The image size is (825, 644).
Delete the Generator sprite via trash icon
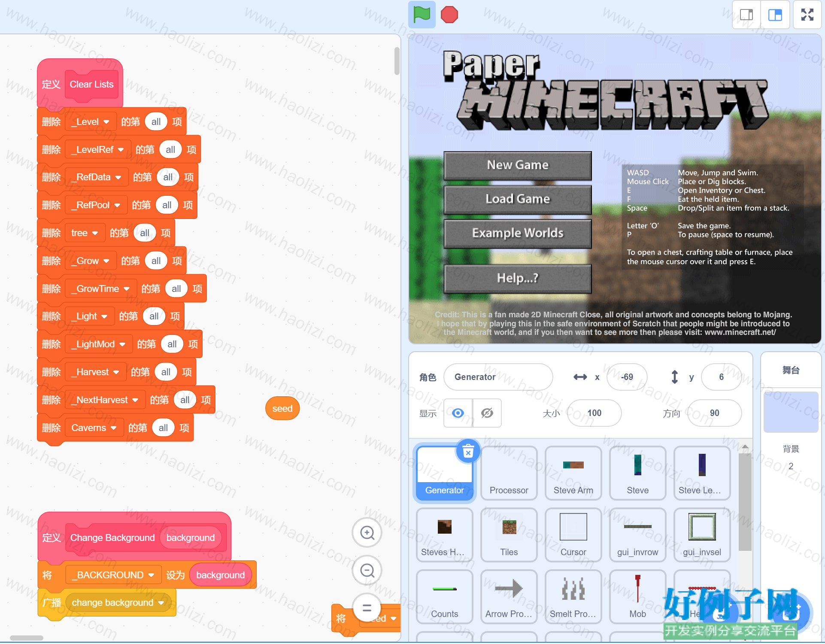click(x=468, y=451)
